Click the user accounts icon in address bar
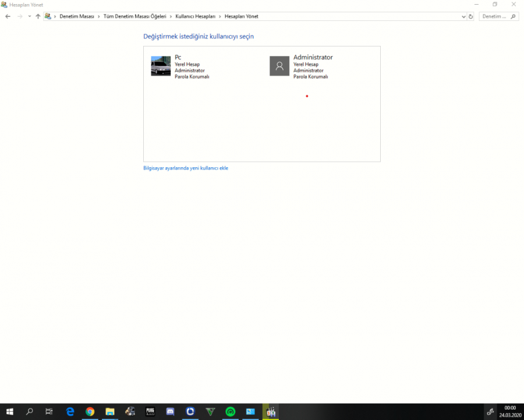Image resolution: width=524 pixels, height=420 pixels. tap(48, 16)
